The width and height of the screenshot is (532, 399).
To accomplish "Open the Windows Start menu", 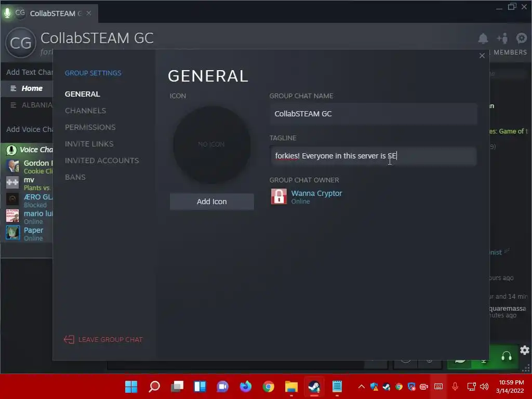I will pyautogui.click(x=131, y=387).
